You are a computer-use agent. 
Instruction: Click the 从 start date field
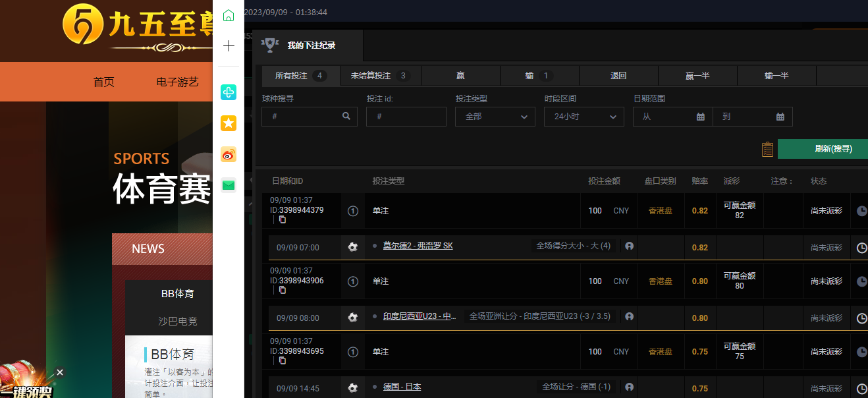(x=672, y=117)
